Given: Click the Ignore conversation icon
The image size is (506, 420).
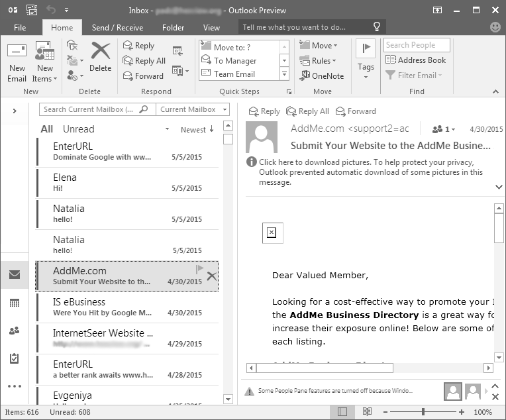Looking at the screenshot, I should pyautogui.click(x=72, y=45).
